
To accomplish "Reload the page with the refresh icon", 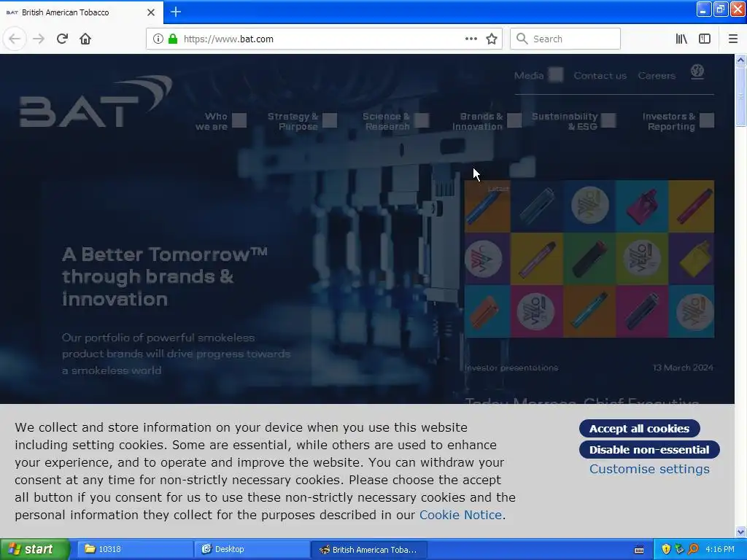I will 62,39.
